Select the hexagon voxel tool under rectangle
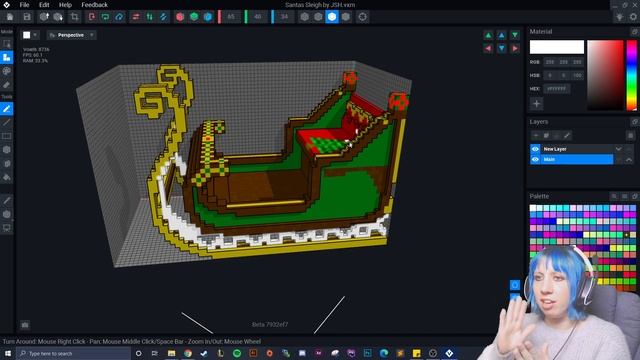Screen dimensions: 640x360 tap(7, 150)
